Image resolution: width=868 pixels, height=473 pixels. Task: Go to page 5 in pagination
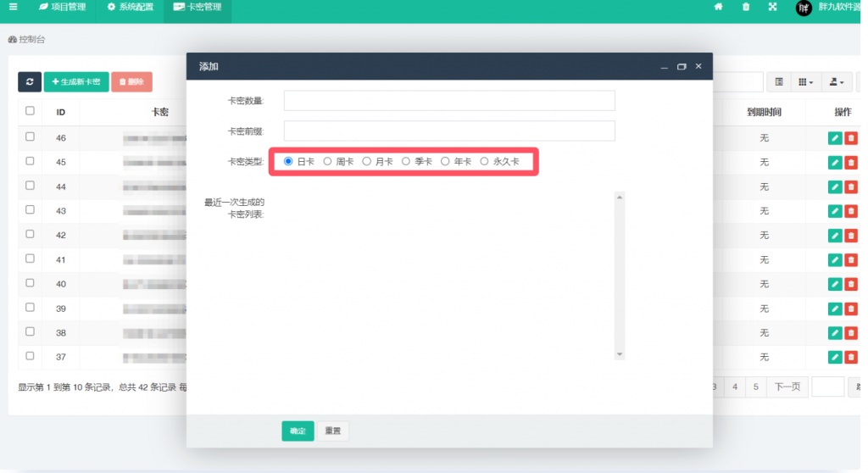pyautogui.click(x=755, y=387)
